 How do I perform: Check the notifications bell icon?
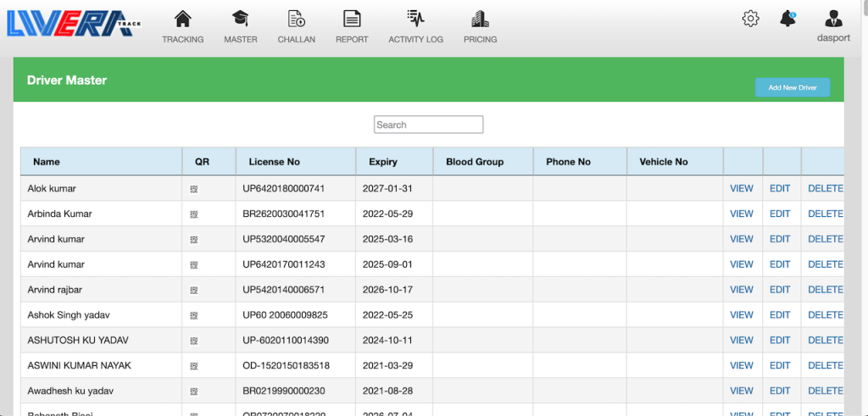[x=788, y=18]
